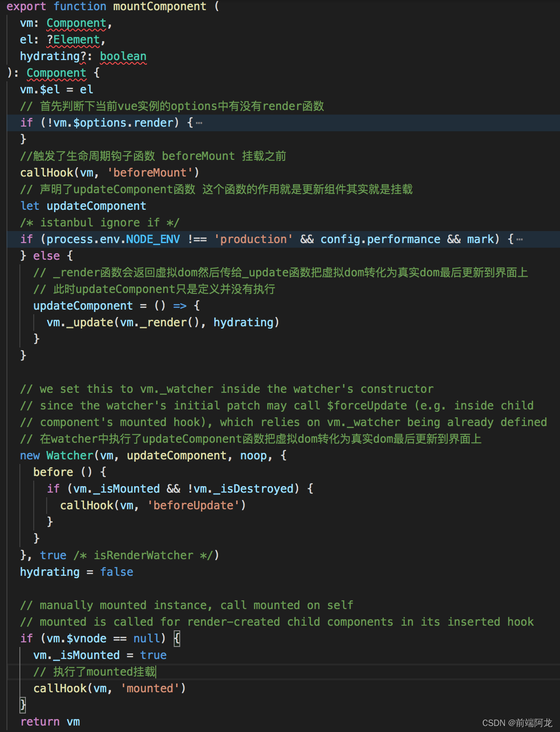The width and height of the screenshot is (560, 732).
Task: Click the 'hydrating' argument in vm._update call
Action: [x=243, y=323]
